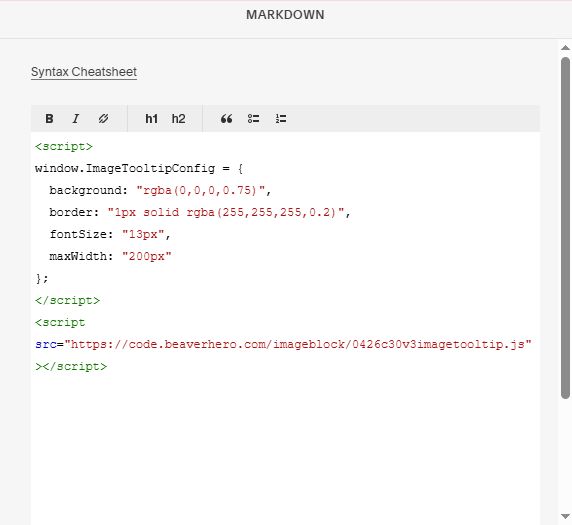The image size is (572, 525).
Task: Click the MARKDOWN panel title
Action: tap(285, 15)
